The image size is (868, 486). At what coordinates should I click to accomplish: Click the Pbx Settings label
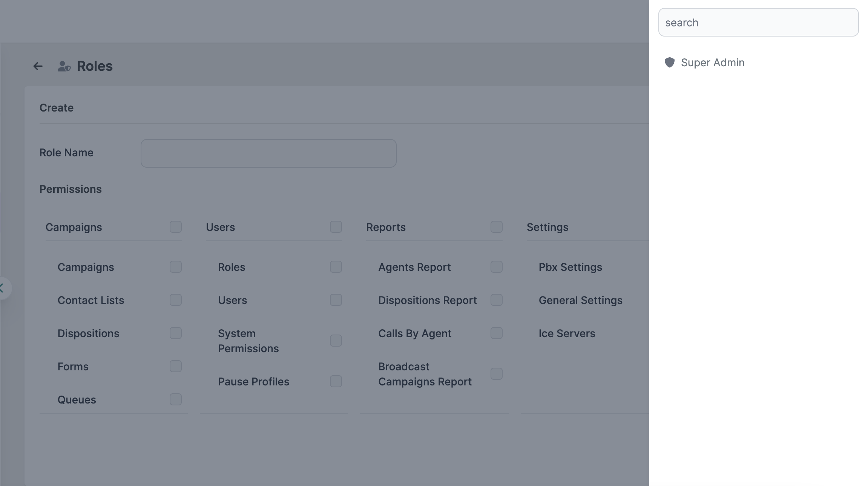570,267
